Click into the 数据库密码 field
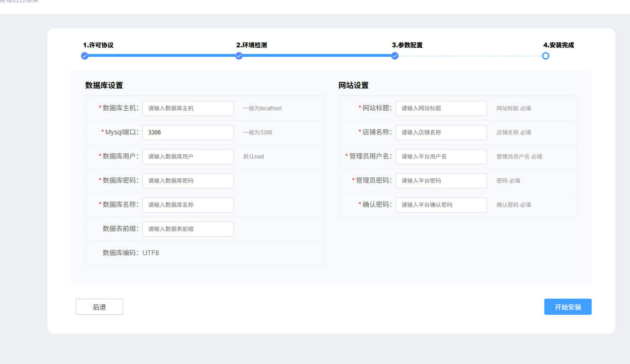The image size is (630, 364). point(188,181)
